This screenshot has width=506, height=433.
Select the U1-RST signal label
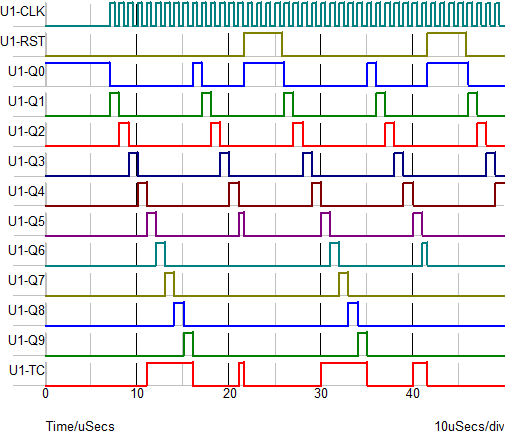[22, 42]
